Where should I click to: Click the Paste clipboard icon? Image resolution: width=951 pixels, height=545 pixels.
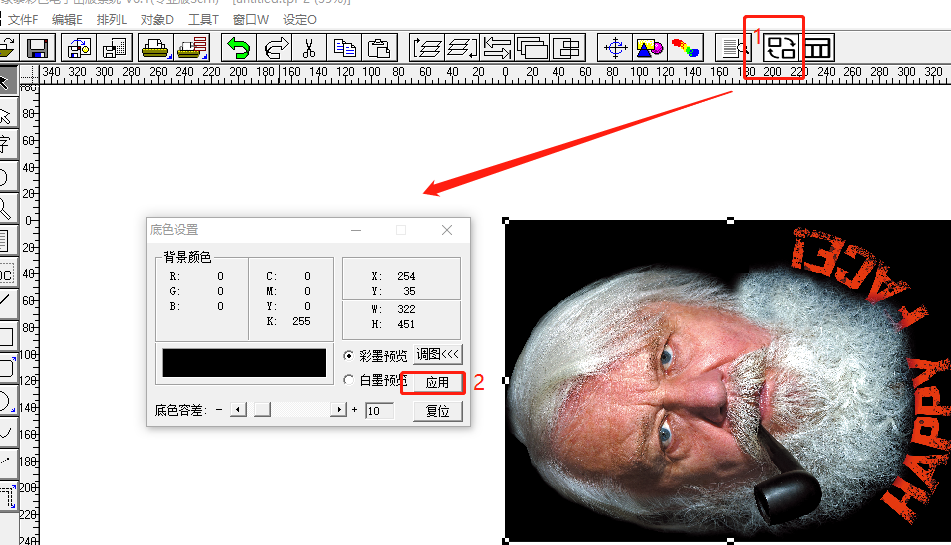pos(379,48)
